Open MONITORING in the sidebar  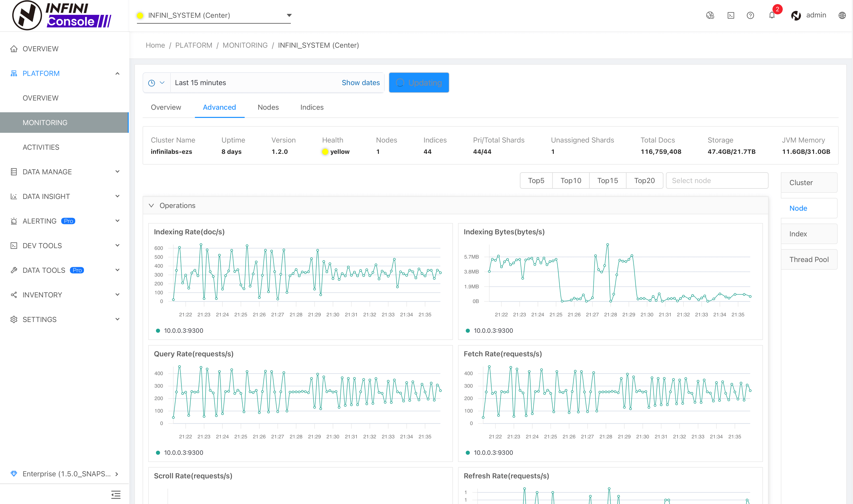pyautogui.click(x=64, y=123)
